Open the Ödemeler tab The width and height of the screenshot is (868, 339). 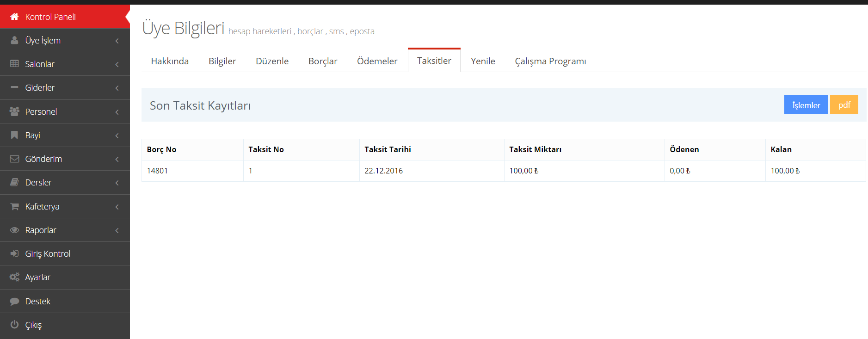(x=377, y=61)
